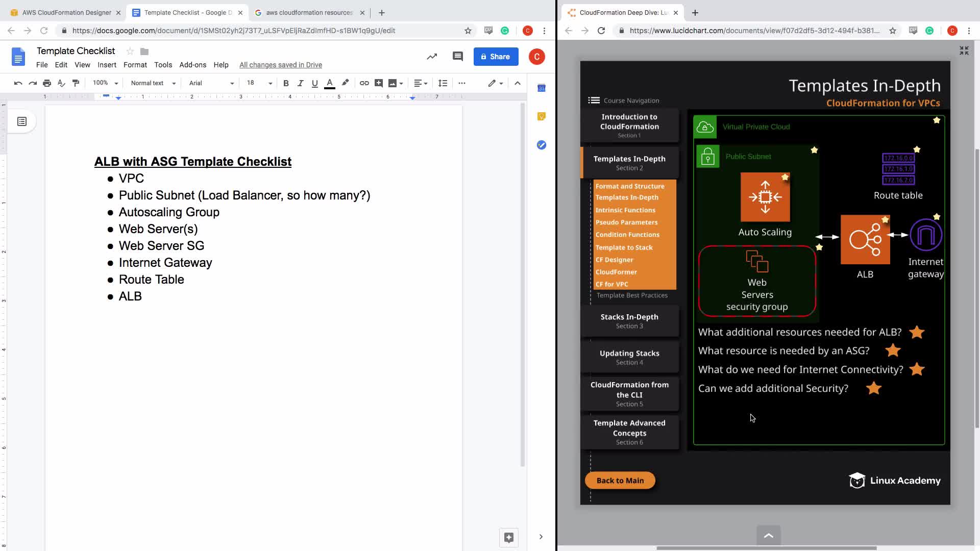The height and width of the screenshot is (551, 980).
Task: Open the Arial font dropdown
Action: point(211,83)
